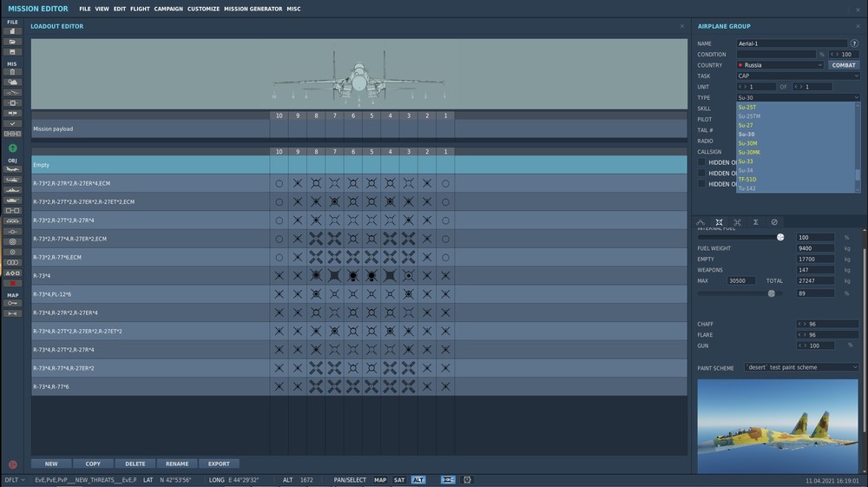The height and width of the screenshot is (487, 868).
Task: Open the Campaign menu
Action: tap(168, 9)
